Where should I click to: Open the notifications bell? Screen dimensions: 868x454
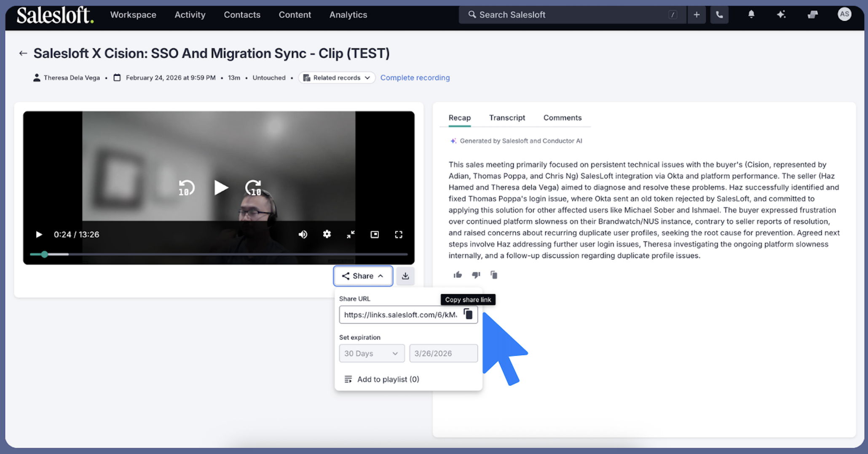click(751, 14)
